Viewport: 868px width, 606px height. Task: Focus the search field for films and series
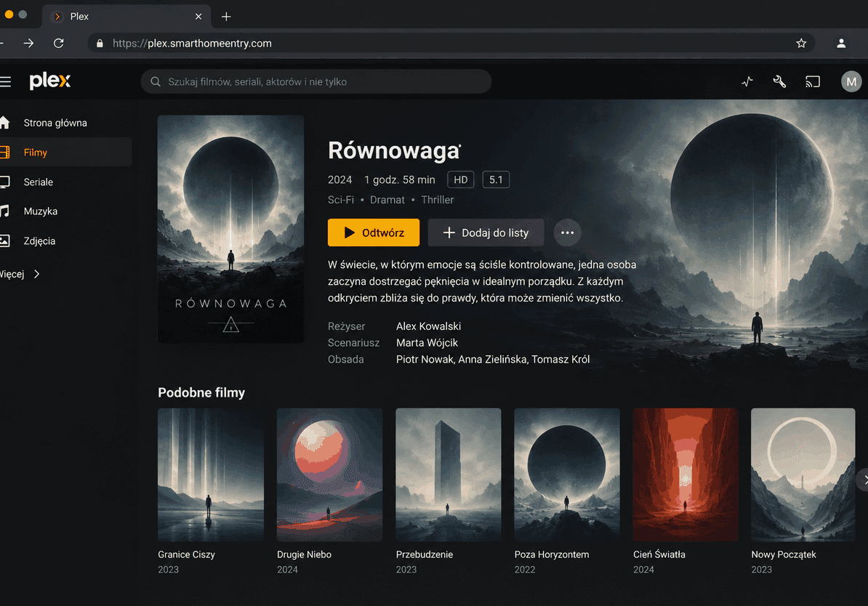pos(316,82)
